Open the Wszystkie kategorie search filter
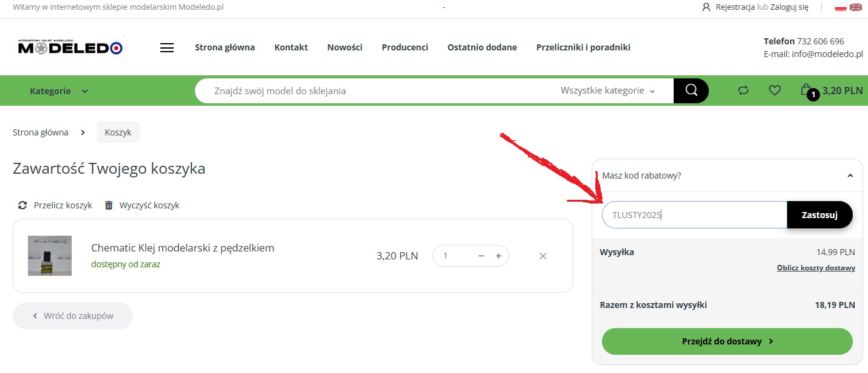The width and height of the screenshot is (868, 373). pos(607,91)
